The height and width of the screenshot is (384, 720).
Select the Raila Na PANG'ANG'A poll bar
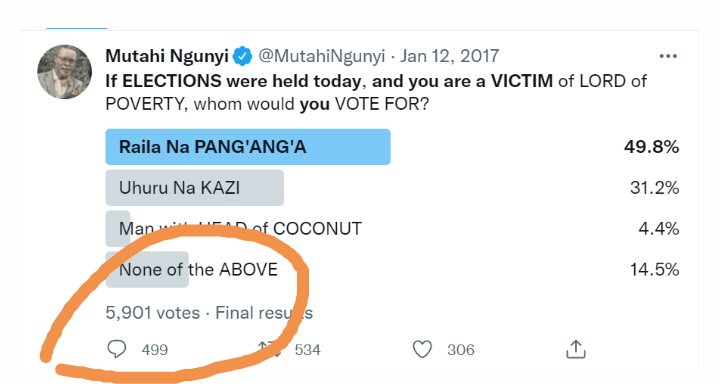(248, 147)
